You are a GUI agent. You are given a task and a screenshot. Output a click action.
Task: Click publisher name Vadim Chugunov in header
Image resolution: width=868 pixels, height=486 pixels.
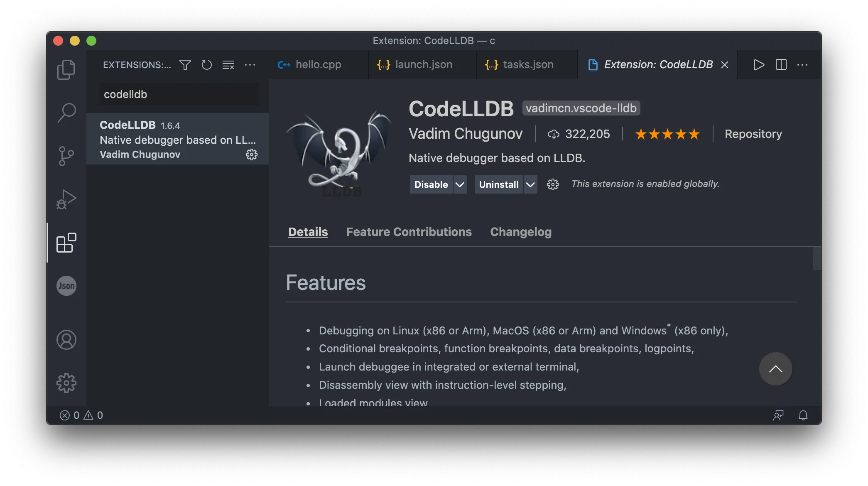466,134
